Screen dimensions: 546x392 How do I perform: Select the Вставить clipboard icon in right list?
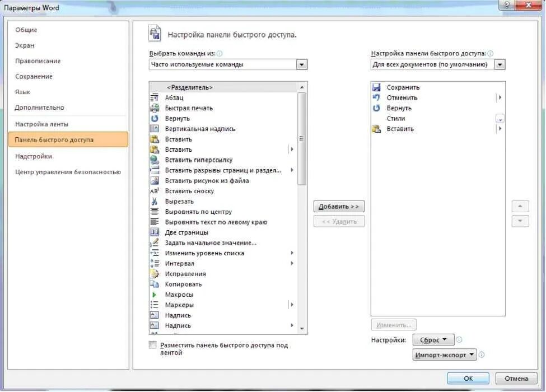376,129
